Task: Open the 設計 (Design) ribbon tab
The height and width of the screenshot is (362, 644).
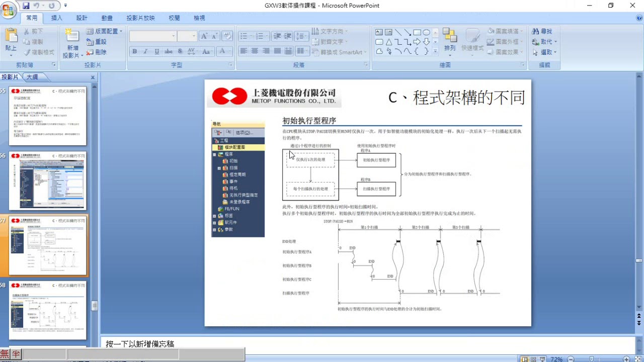Action: click(x=82, y=18)
